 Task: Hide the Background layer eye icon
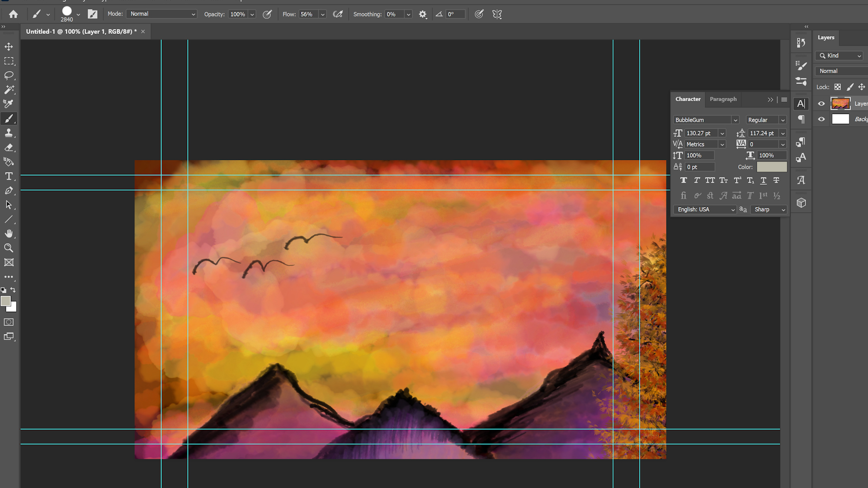click(821, 119)
